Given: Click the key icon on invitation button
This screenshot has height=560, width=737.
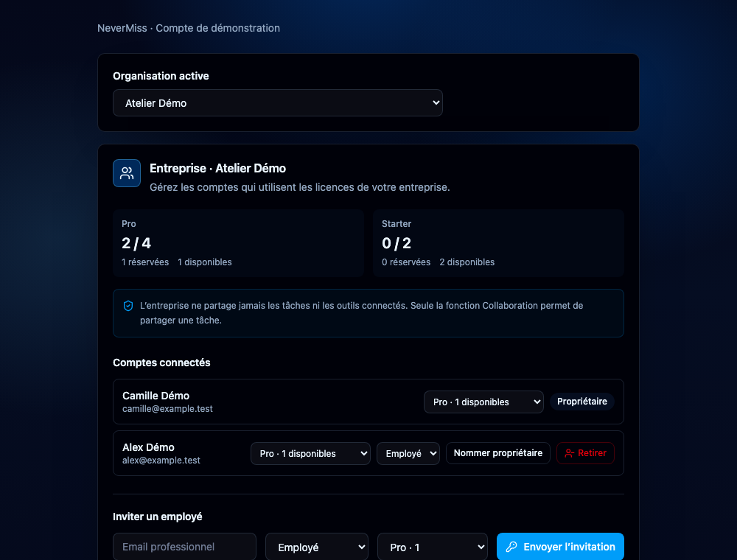Looking at the screenshot, I should coord(511,547).
